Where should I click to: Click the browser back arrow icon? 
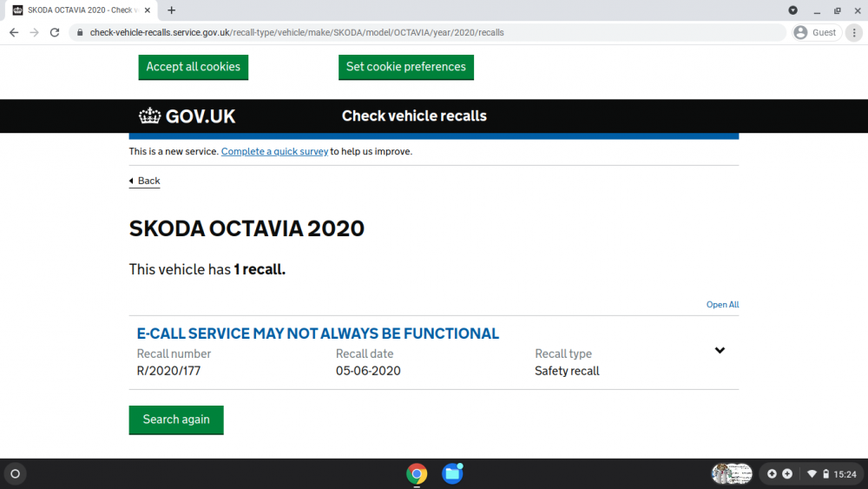point(14,33)
